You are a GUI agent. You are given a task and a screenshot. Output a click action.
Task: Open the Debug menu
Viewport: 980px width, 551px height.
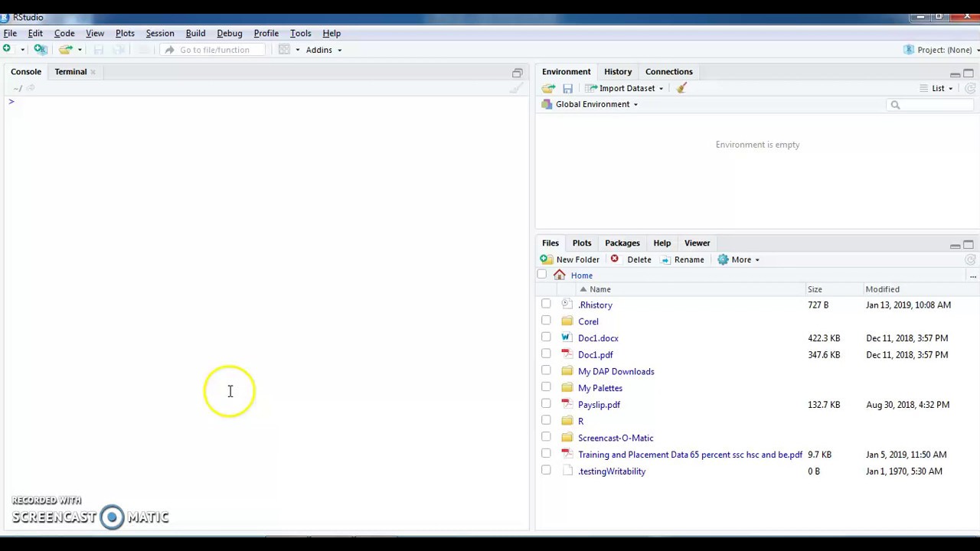pos(230,33)
